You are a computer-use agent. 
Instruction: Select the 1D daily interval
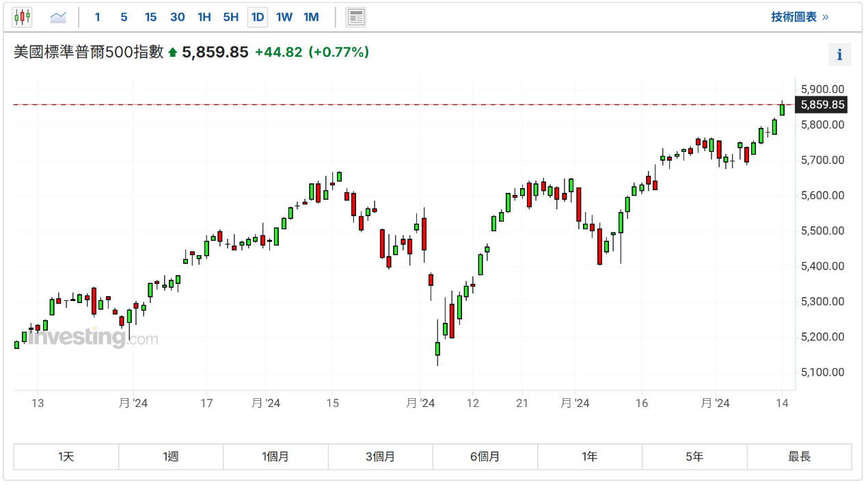tap(258, 17)
